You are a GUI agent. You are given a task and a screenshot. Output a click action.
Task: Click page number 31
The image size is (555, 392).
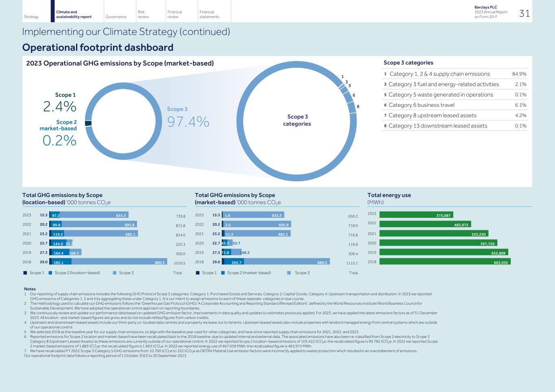pos(525,13)
